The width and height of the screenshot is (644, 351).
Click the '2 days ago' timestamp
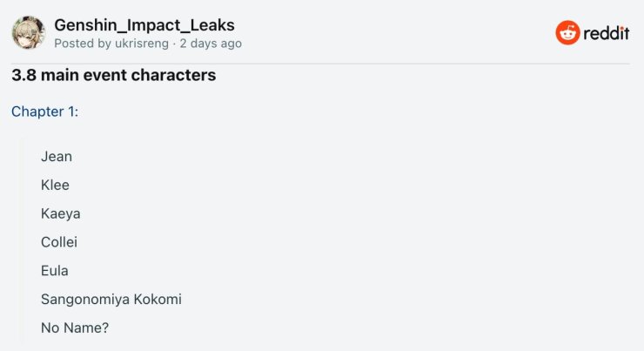(211, 44)
